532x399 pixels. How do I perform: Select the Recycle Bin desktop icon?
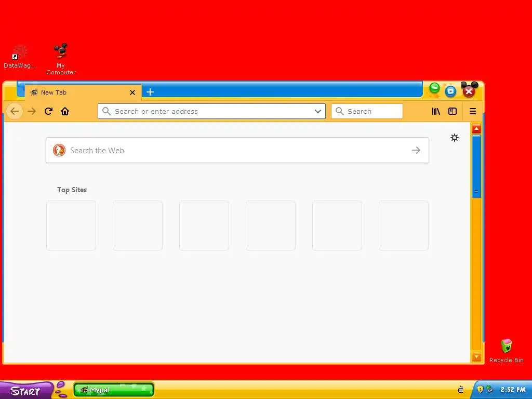click(506, 351)
